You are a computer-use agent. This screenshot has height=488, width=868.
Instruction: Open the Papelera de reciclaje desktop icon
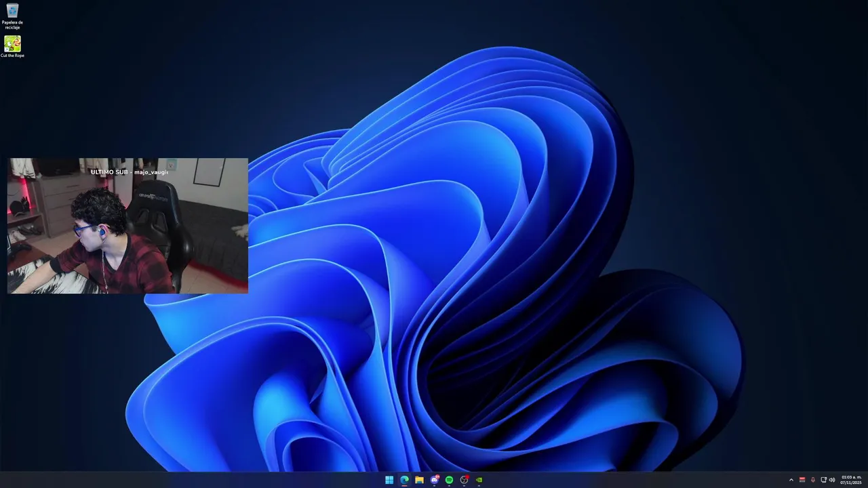click(x=12, y=16)
